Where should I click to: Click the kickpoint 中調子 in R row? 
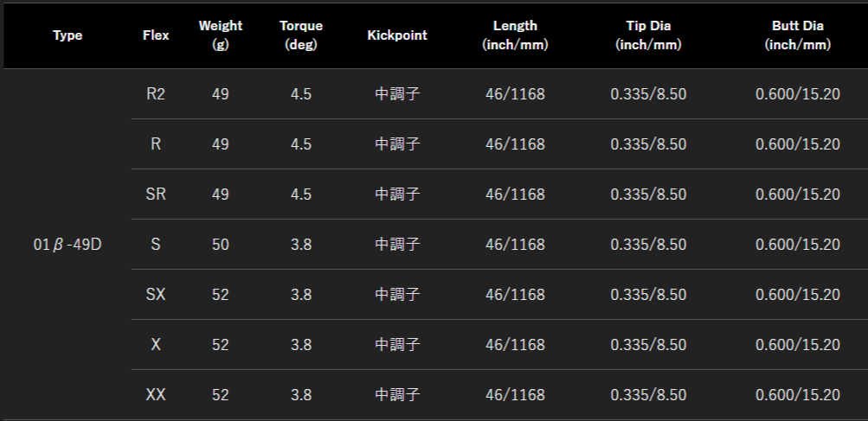397,144
